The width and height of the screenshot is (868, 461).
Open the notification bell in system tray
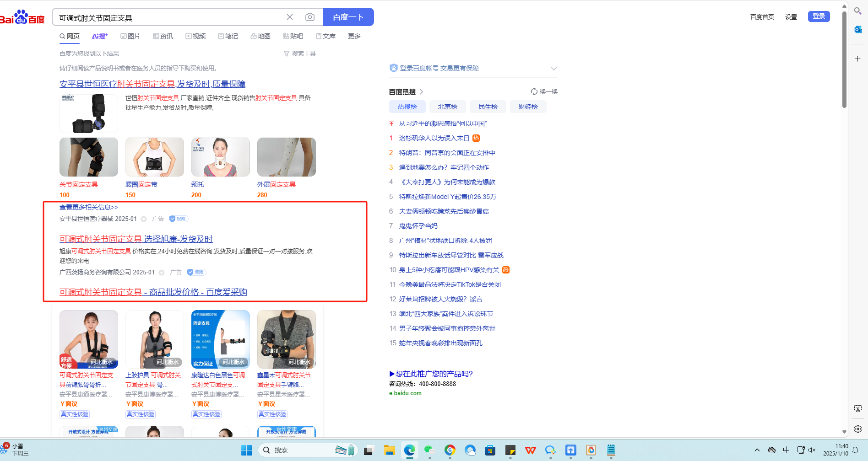coord(855,450)
